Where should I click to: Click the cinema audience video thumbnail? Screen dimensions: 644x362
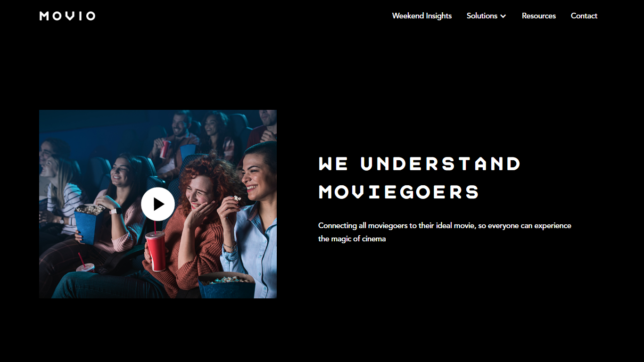[158, 204]
